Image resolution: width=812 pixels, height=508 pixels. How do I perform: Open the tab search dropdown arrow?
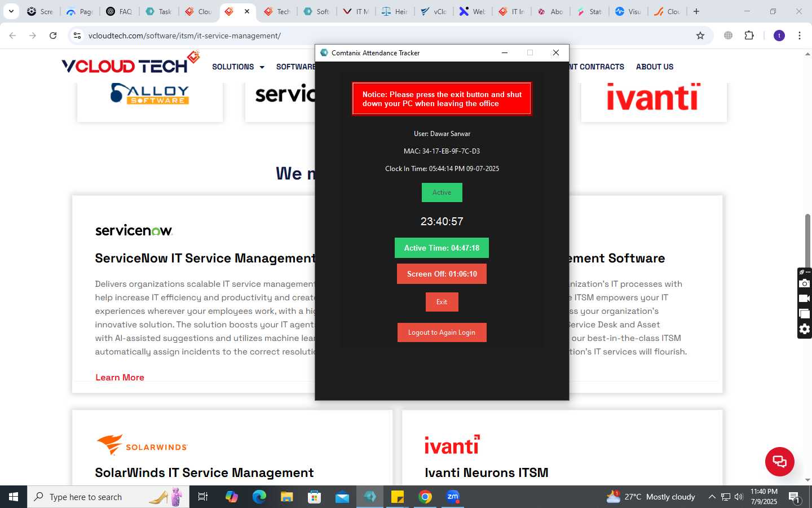pos(11,11)
